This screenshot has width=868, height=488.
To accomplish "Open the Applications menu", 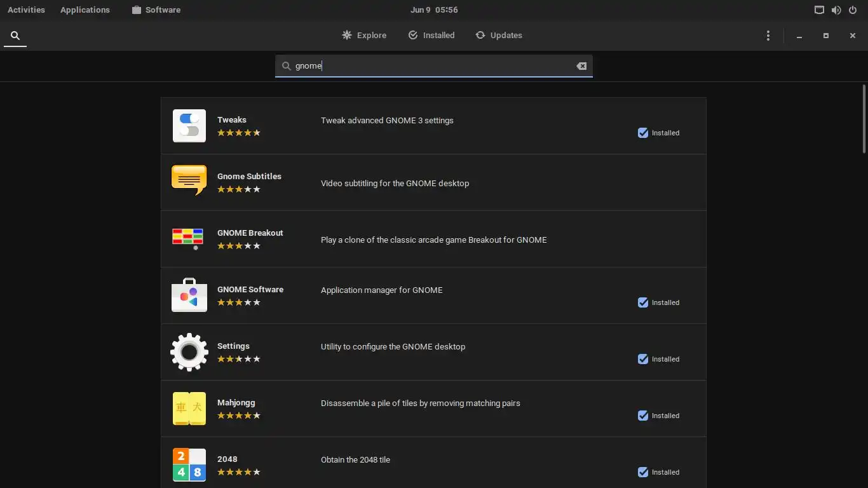I will pos(85,10).
